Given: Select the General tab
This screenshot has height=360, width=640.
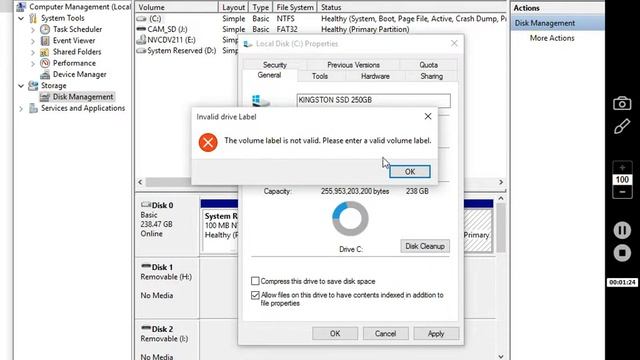Looking at the screenshot, I should click(269, 76).
